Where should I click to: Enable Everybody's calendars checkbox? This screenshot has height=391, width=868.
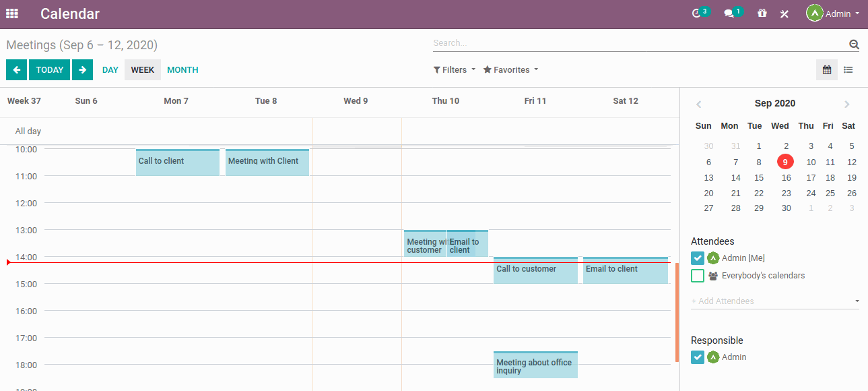tap(697, 275)
